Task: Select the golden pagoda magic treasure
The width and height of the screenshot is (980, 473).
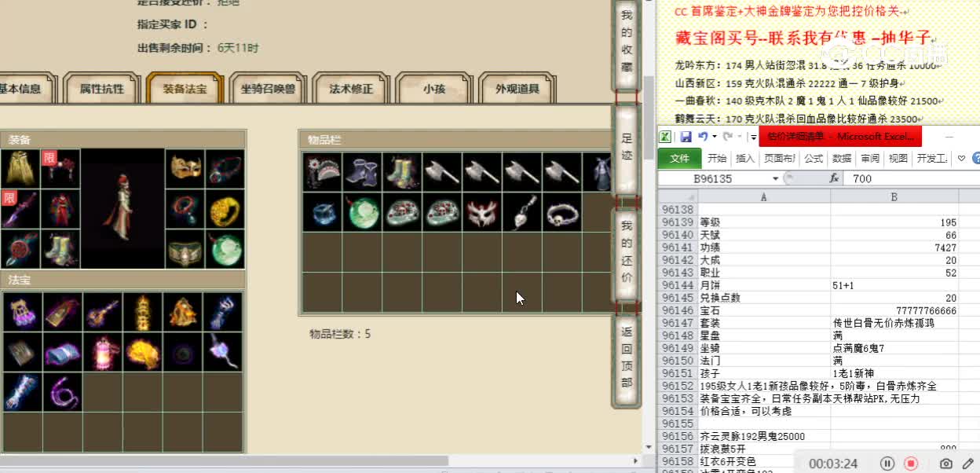Action: click(x=142, y=311)
